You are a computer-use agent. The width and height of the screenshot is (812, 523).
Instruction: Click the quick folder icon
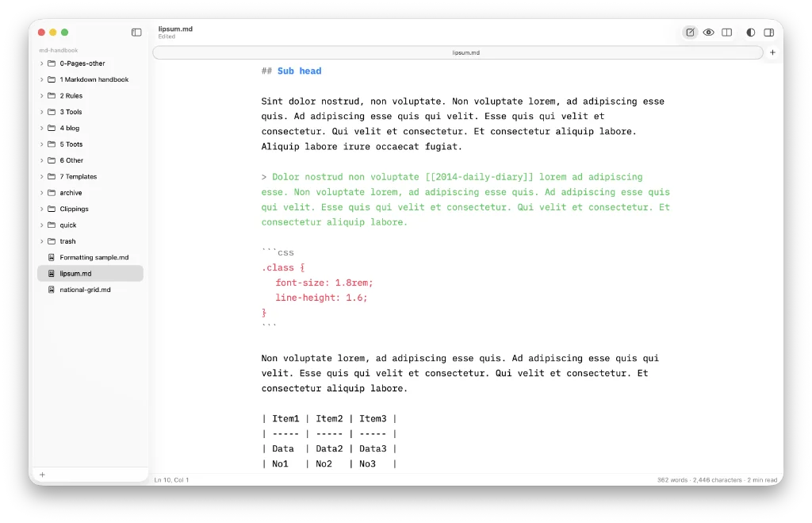click(52, 225)
